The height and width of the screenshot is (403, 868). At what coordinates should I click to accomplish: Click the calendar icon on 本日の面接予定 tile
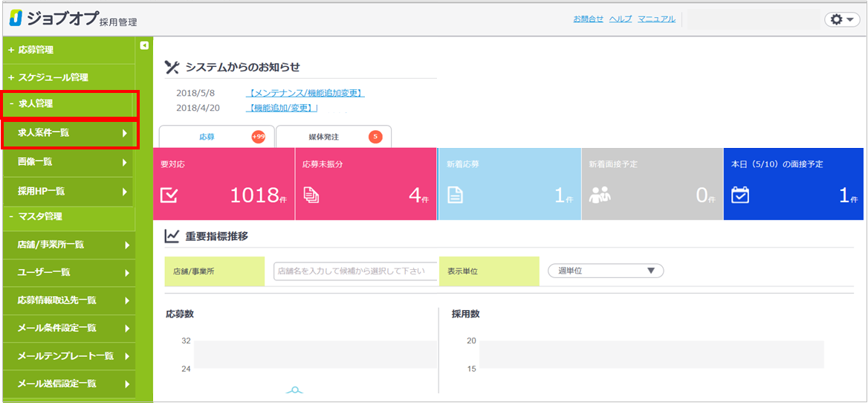(740, 195)
